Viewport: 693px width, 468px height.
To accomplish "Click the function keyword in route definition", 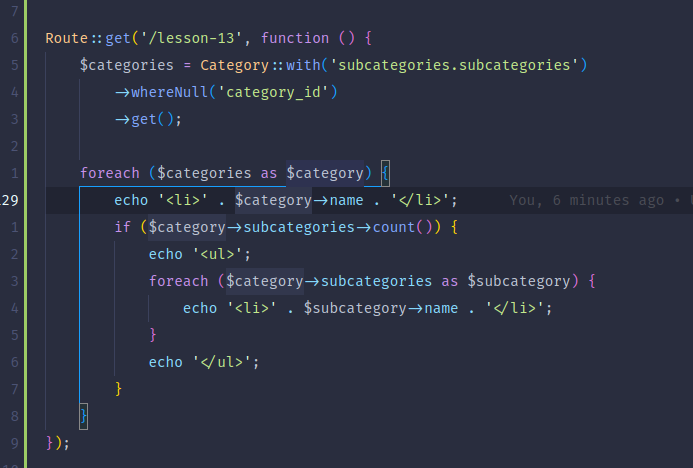I will point(295,38).
